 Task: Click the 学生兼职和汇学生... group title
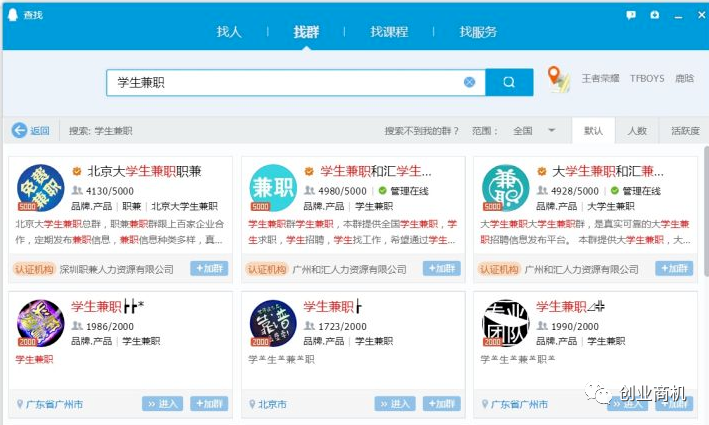pyautogui.click(x=376, y=171)
